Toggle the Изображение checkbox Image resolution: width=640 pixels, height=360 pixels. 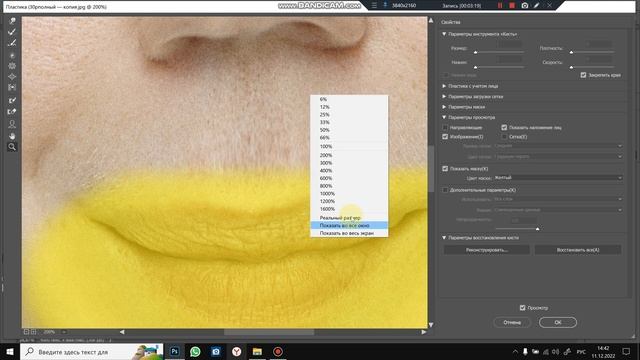coord(445,137)
